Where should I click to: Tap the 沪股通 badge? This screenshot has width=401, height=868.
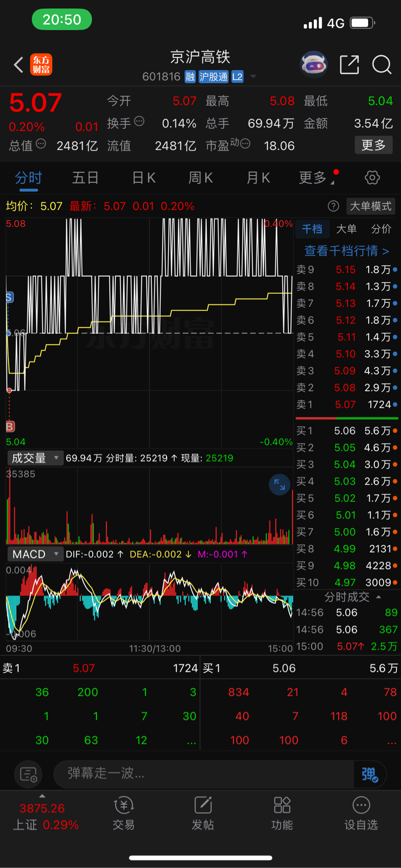pyautogui.click(x=214, y=77)
